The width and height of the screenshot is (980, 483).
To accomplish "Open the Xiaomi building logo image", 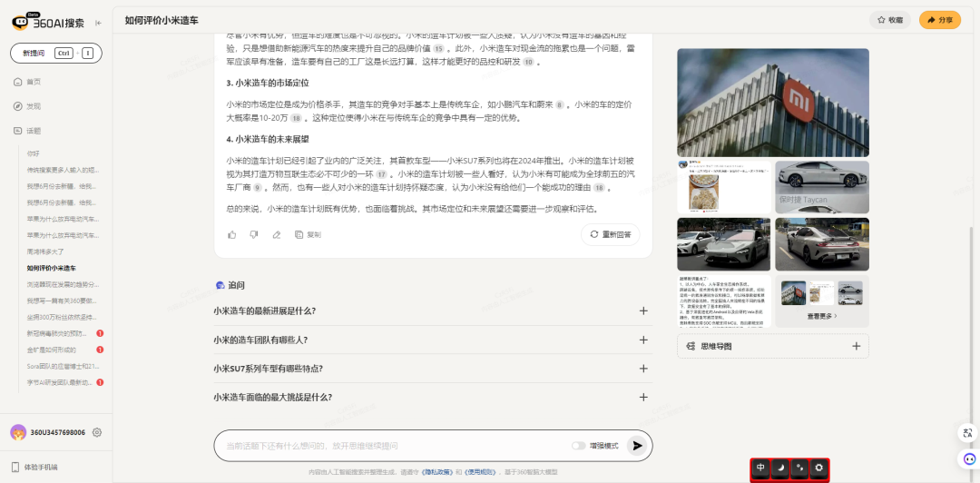I will tap(772, 103).
